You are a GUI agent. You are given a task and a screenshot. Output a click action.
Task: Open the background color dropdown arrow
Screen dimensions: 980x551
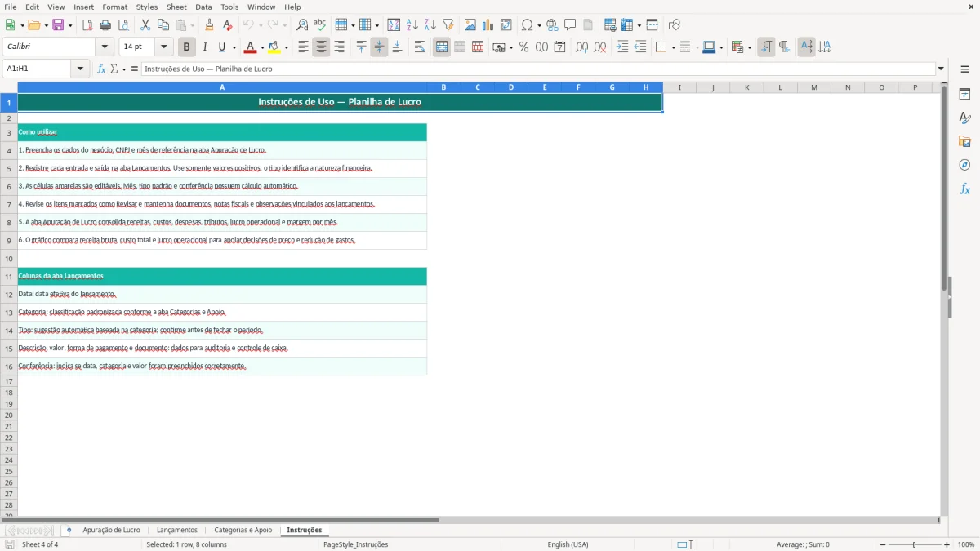tap(286, 47)
